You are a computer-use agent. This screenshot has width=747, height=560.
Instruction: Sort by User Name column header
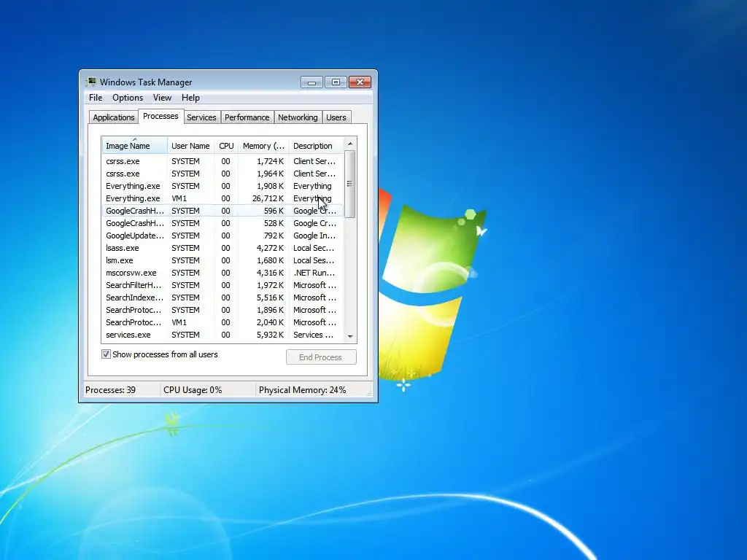pos(190,146)
